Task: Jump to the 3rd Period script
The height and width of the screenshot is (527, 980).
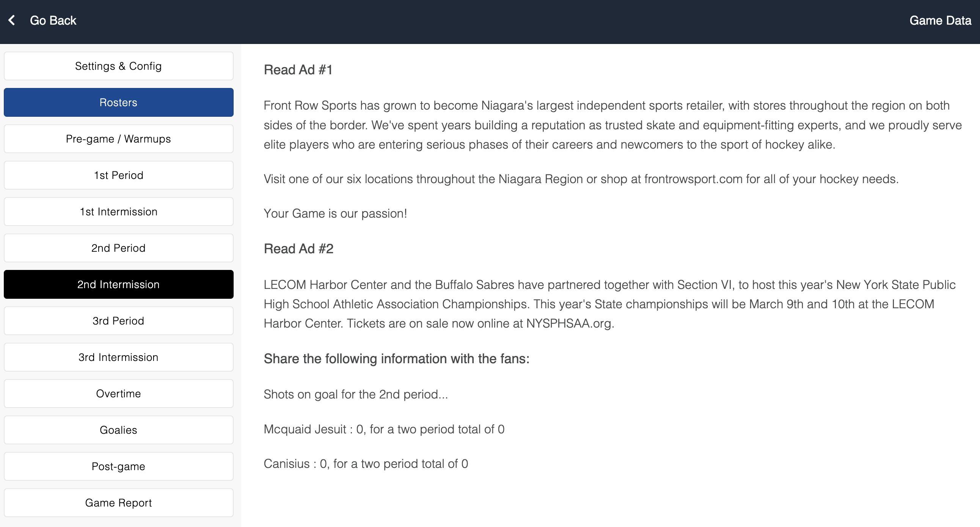Action: (118, 321)
